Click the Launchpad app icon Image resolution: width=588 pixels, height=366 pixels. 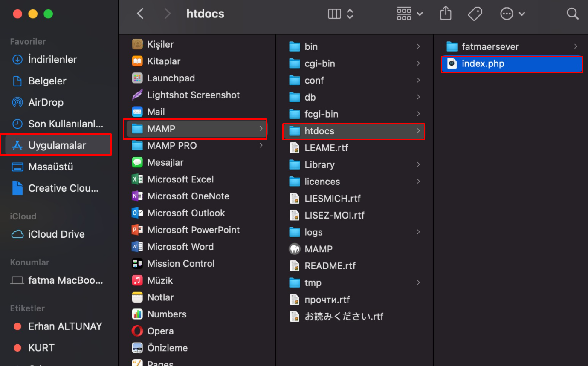point(137,78)
